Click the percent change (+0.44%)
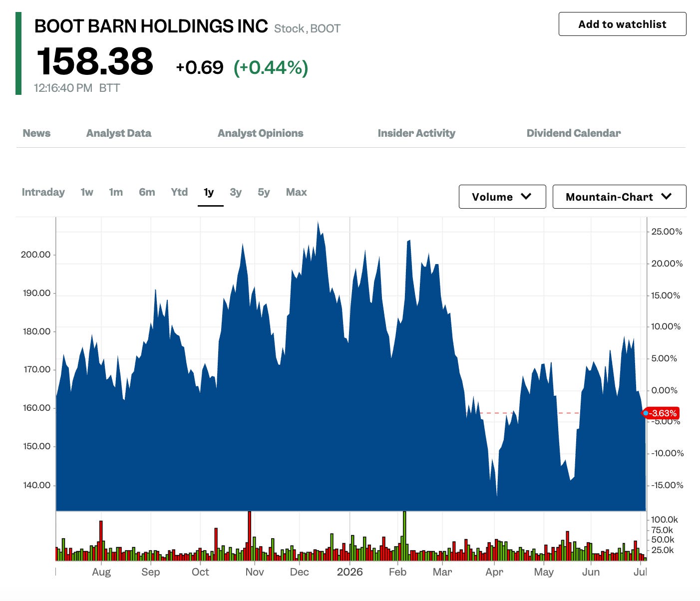Screen dimensions: 700x601 tap(271, 67)
